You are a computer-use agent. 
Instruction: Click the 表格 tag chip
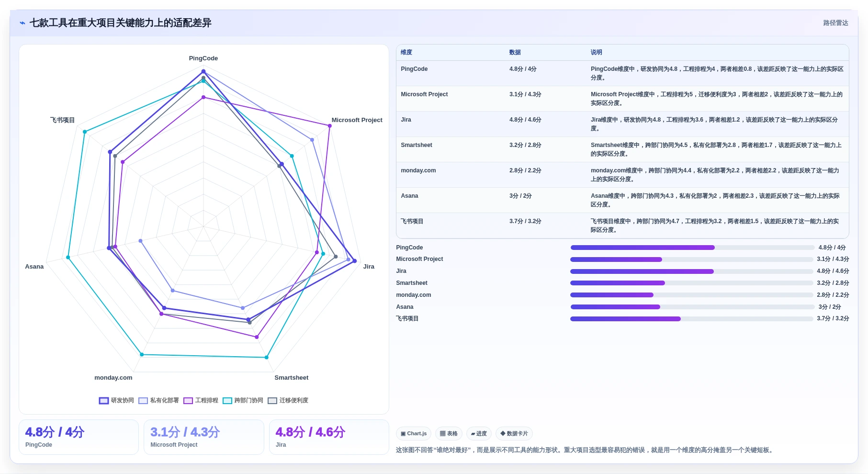449,434
